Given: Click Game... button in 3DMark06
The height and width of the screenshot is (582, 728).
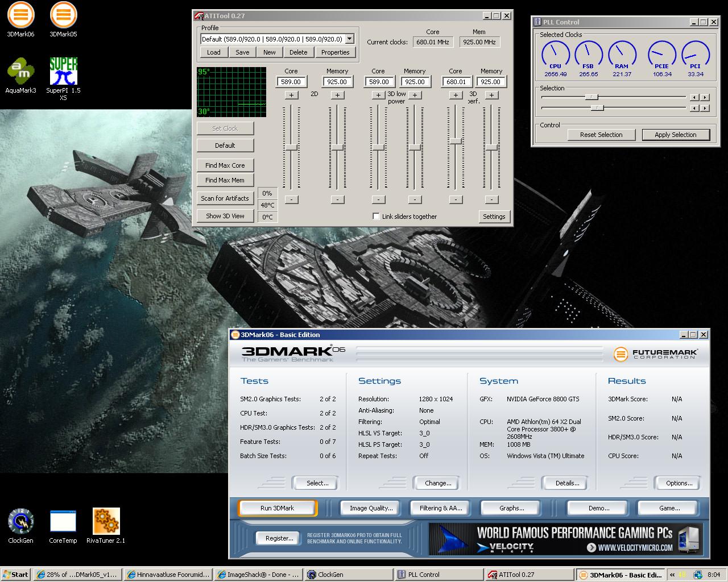Looking at the screenshot, I should [668, 508].
